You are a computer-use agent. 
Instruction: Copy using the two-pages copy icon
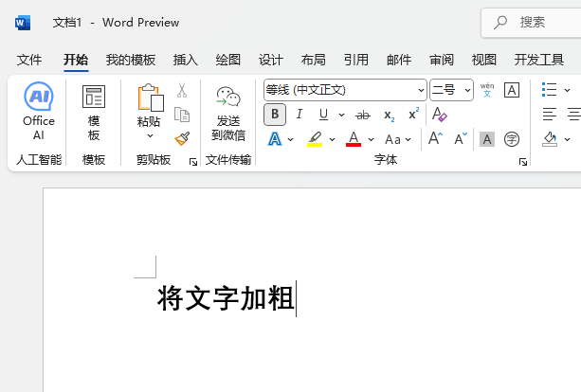(182, 115)
